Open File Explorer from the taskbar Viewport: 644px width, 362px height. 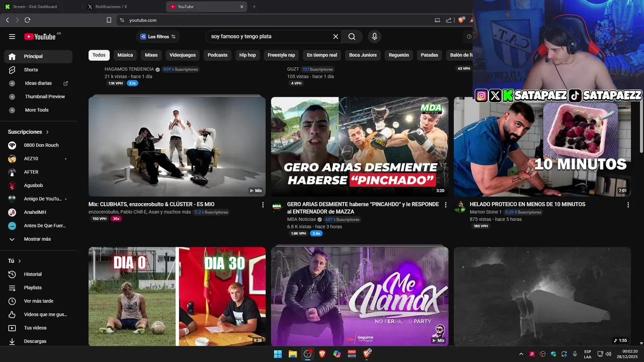pos(292,354)
